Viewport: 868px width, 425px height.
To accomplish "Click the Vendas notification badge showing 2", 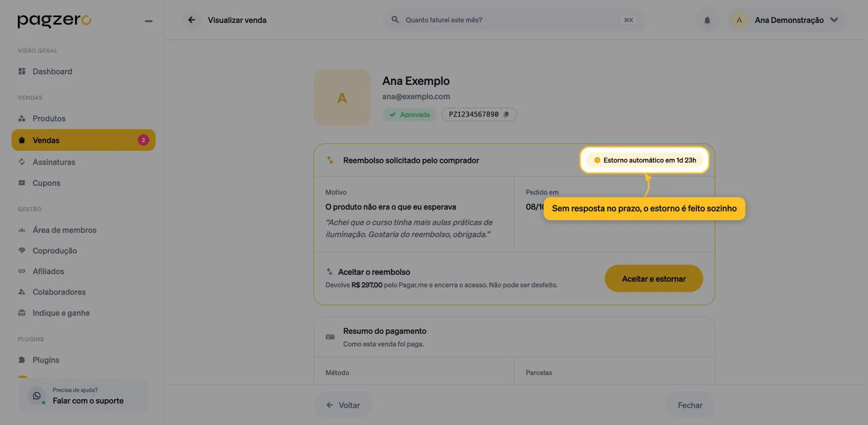I will click(x=144, y=140).
